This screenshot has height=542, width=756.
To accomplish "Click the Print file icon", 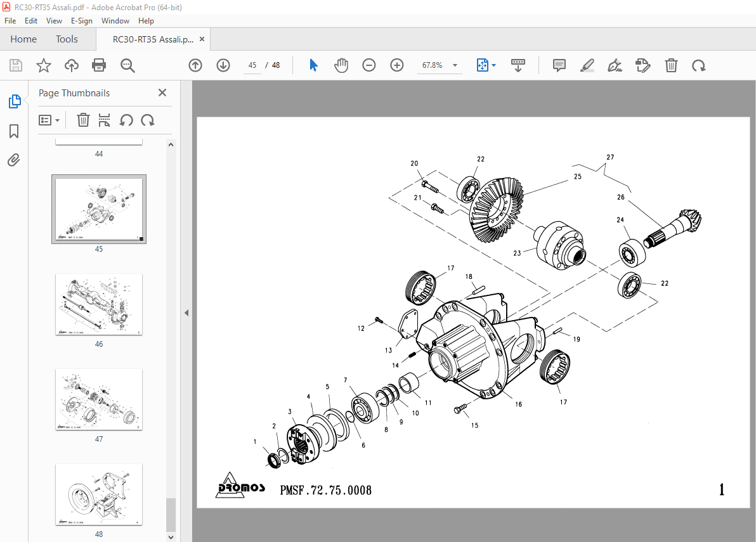I will 99,65.
